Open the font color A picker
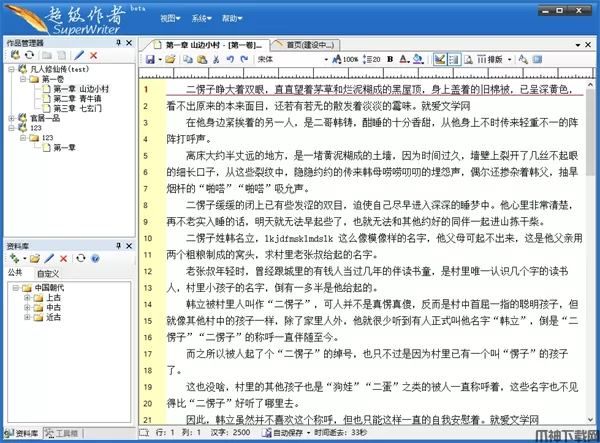Image resolution: width=600 pixels, height=443 pixels. pyautogui.click(x=404, y=59)
